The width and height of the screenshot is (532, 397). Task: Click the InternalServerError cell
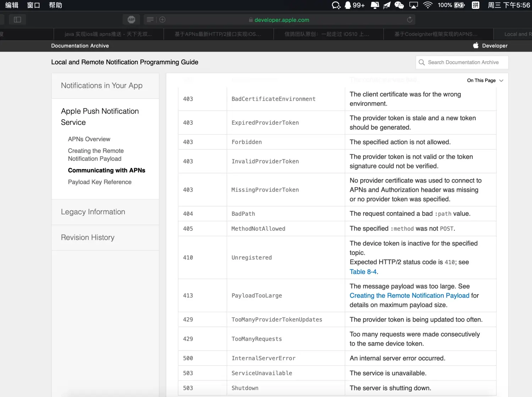click(286, 358)
